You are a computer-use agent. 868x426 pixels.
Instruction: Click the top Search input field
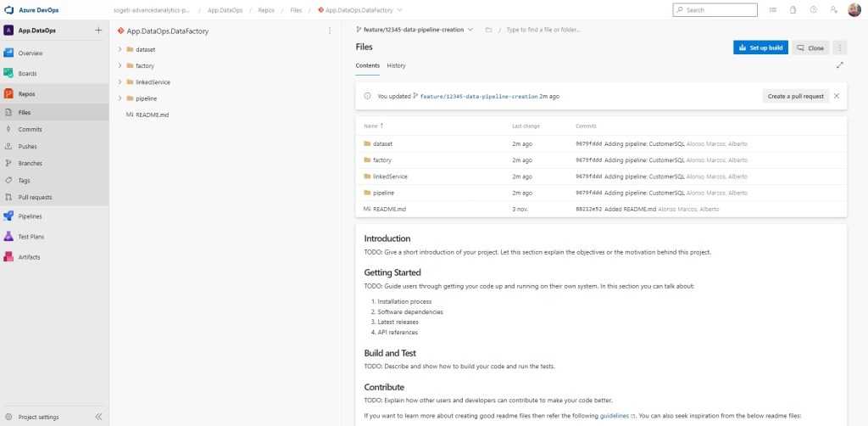715,10
